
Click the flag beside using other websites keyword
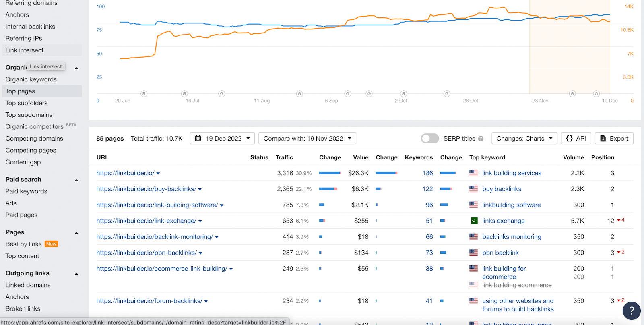(x=473, y=301)
